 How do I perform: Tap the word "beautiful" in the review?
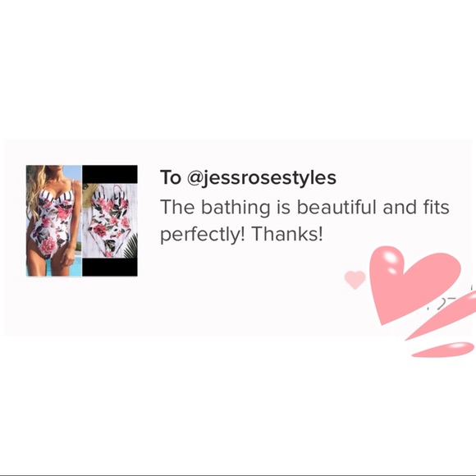click(x=337, y=208)
